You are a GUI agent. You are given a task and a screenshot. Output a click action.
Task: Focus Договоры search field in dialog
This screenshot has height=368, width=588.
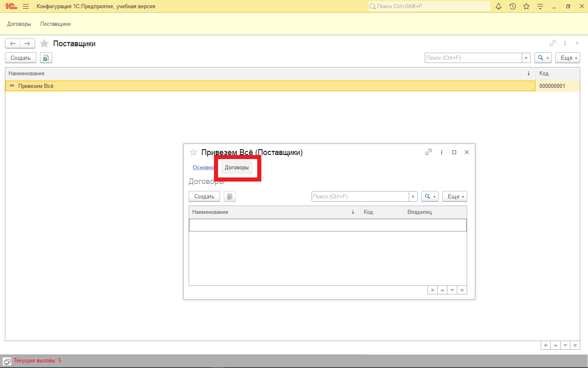point(360,197)
